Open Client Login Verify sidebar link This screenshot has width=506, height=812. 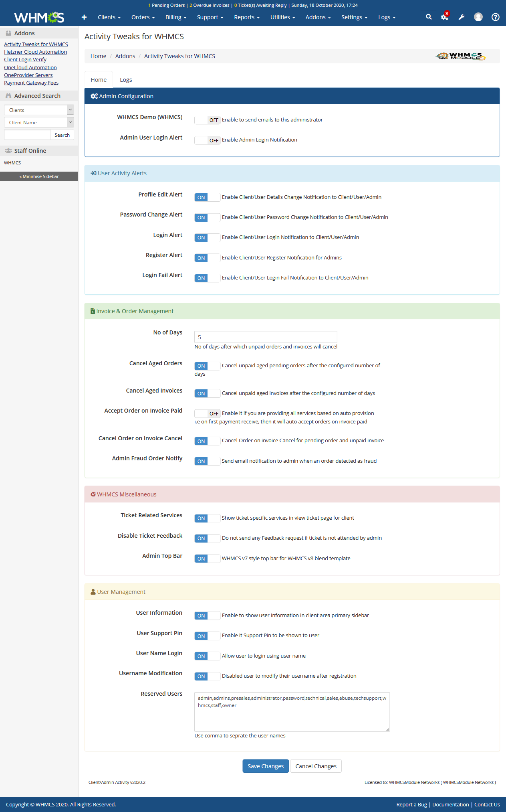[x=25, y=60]
